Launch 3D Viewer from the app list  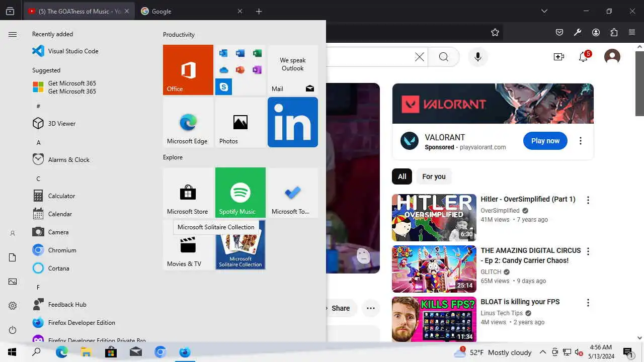(54, 123)
